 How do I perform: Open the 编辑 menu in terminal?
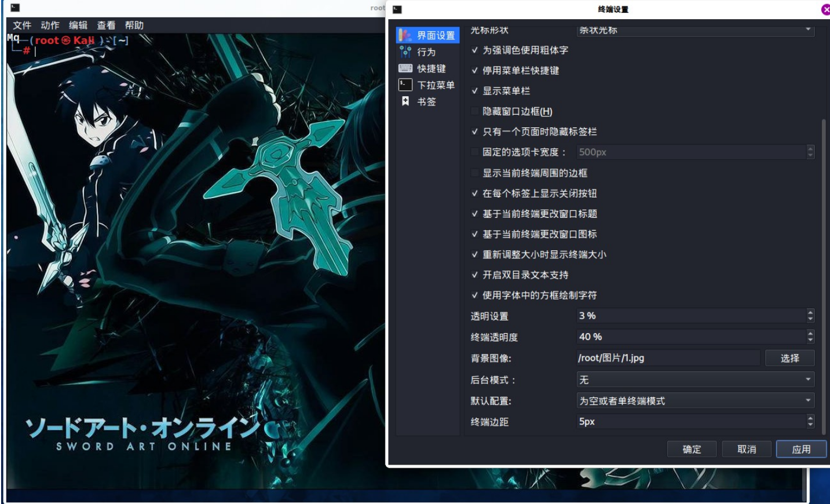[78, 25]
